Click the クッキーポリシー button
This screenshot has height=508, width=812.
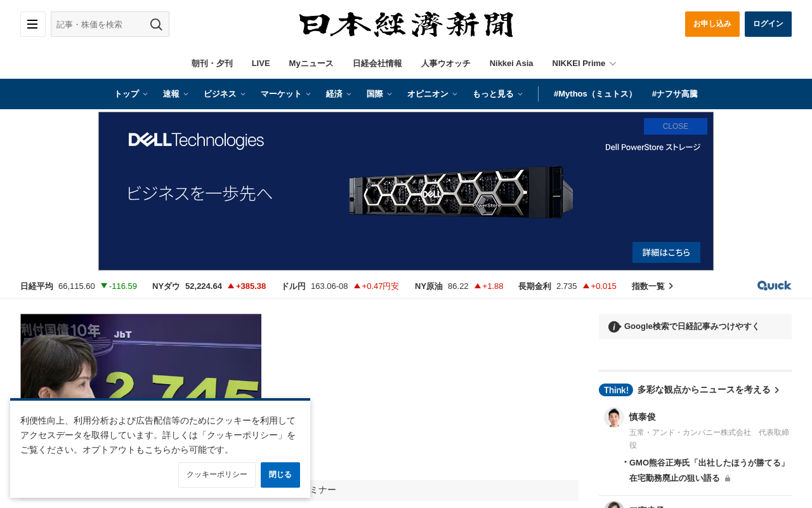[217, 475]
